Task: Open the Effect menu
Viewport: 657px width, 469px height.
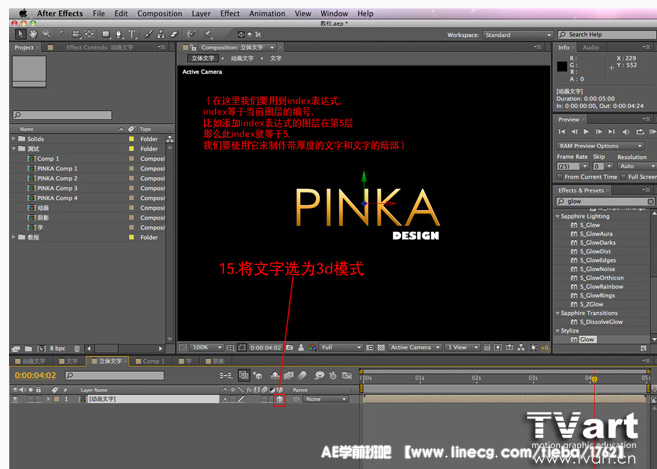Action: click(x=230, y=13)
